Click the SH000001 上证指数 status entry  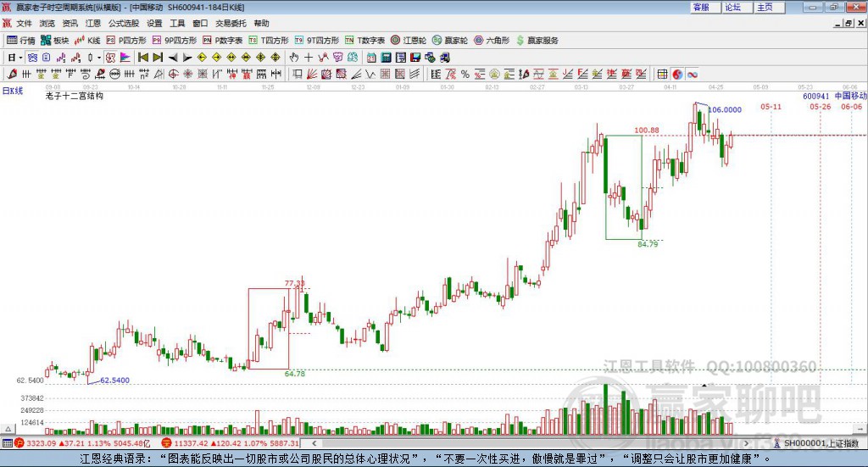point(816,443)
